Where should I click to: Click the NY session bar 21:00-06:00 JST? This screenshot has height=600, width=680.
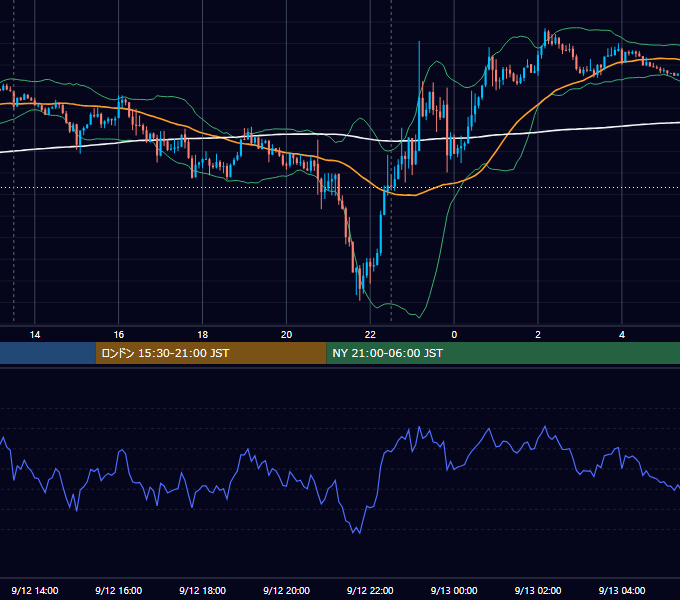click(503, 353)
